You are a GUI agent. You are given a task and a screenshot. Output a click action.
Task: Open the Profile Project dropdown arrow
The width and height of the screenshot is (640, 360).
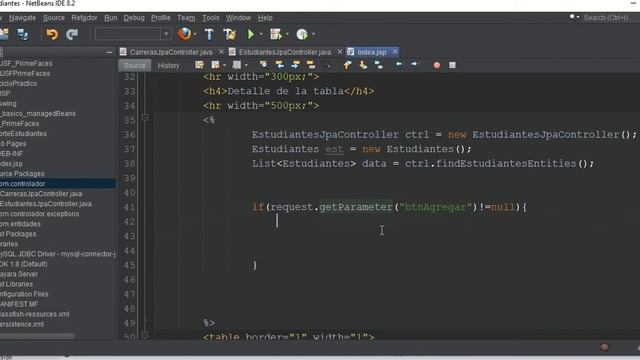(x=313, y=35)
